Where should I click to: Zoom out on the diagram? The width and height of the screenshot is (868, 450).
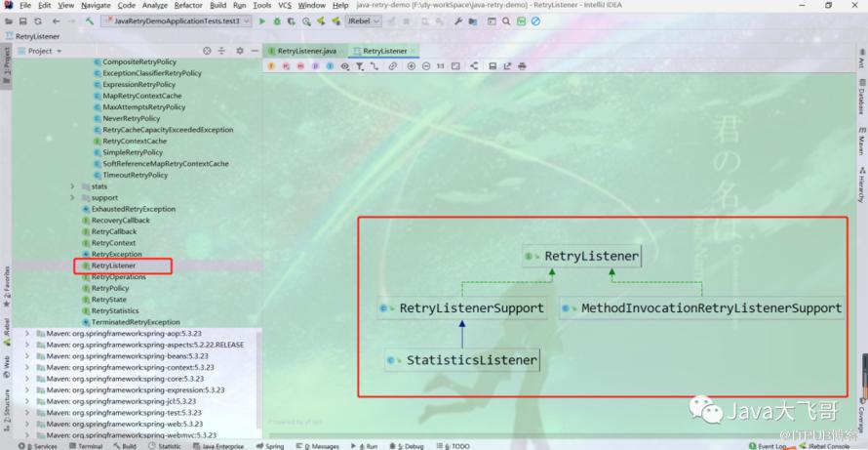[426, 66]
